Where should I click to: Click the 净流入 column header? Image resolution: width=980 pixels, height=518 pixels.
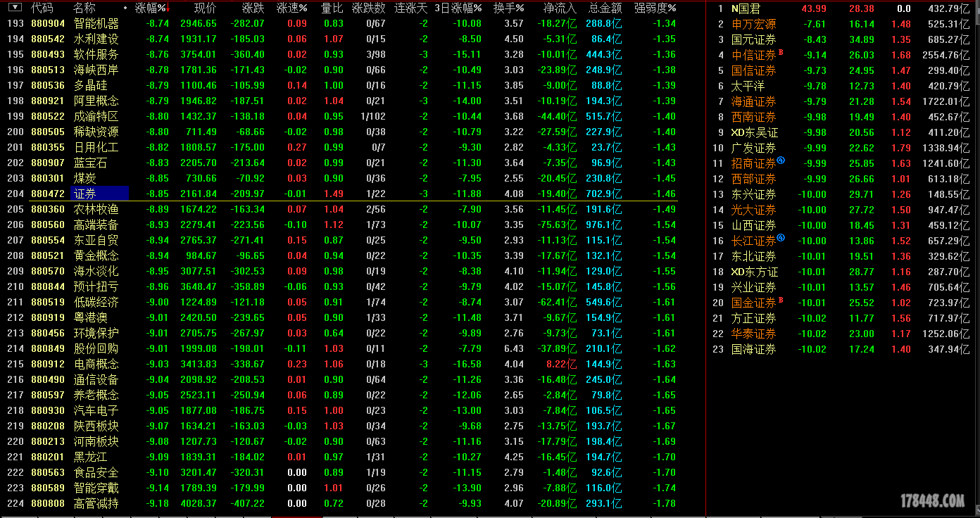click(x=560, y=8)
